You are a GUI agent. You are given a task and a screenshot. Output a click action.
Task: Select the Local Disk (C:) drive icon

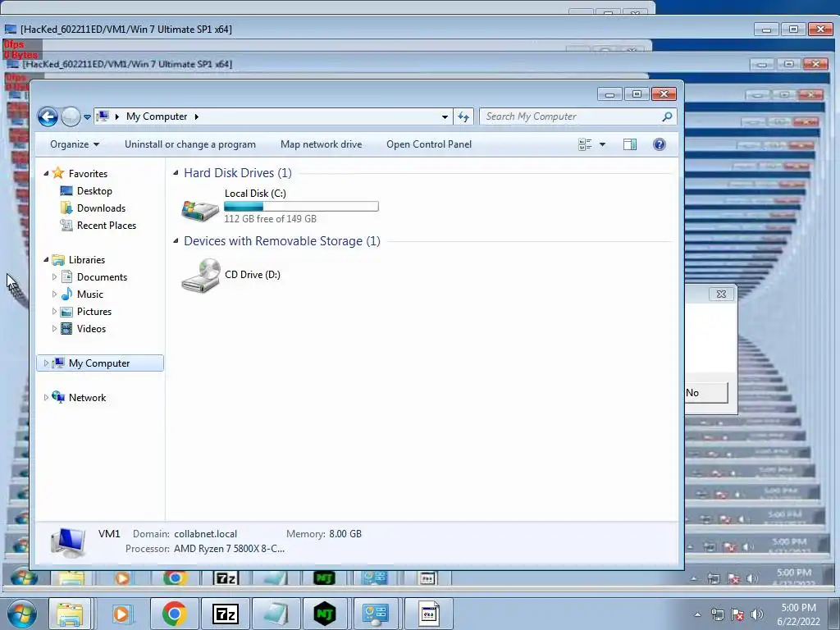pyautogui.click(x=200, y=209)
